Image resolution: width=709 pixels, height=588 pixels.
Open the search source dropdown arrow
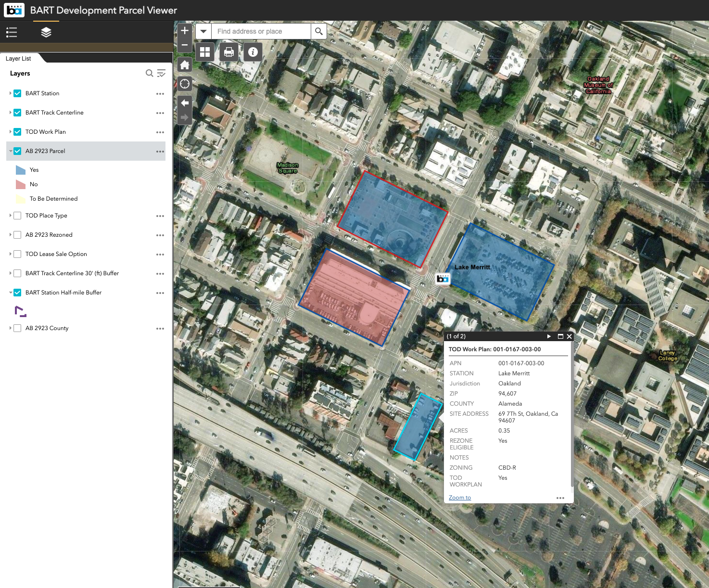[203, 31]
